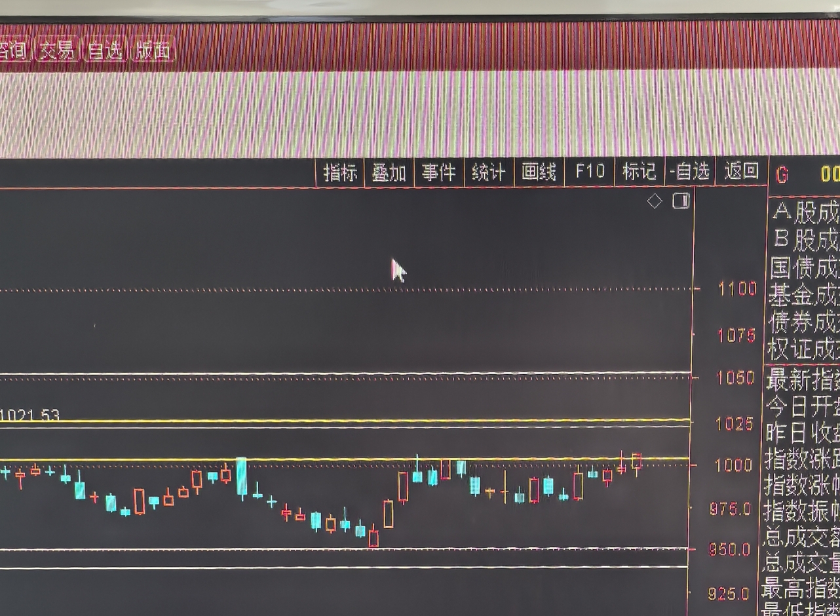Click the 1000 price axis label

click(733, 465)
